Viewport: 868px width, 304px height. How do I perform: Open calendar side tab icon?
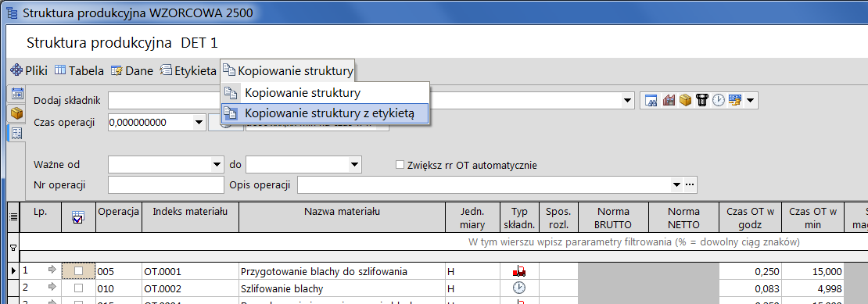17,94
